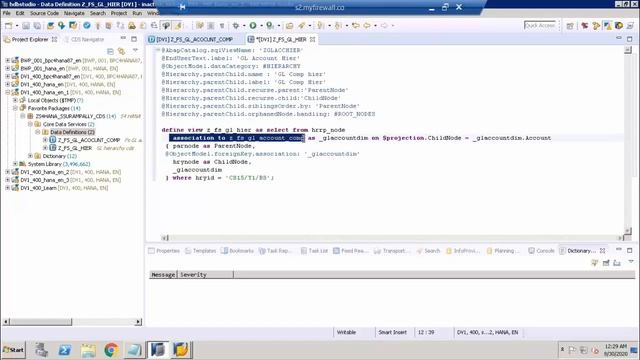Click the Back navigation arrow icon
Viewport: 640px width, 360px height.
click(367, 25)
